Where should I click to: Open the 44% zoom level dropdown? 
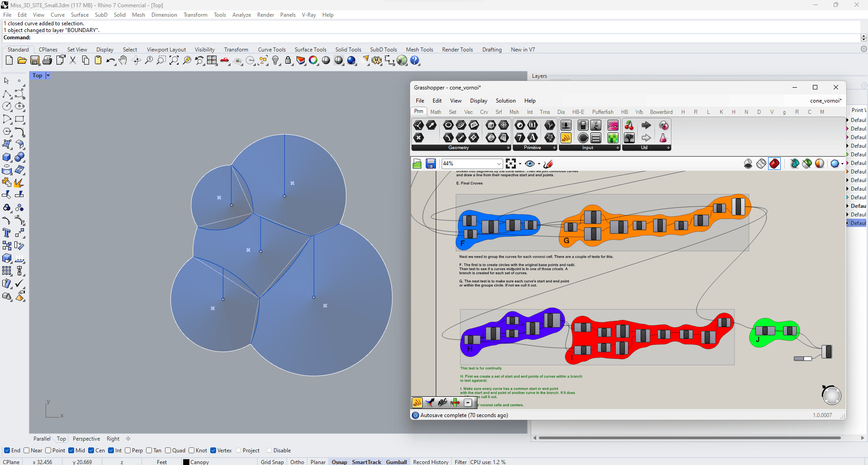499,164
